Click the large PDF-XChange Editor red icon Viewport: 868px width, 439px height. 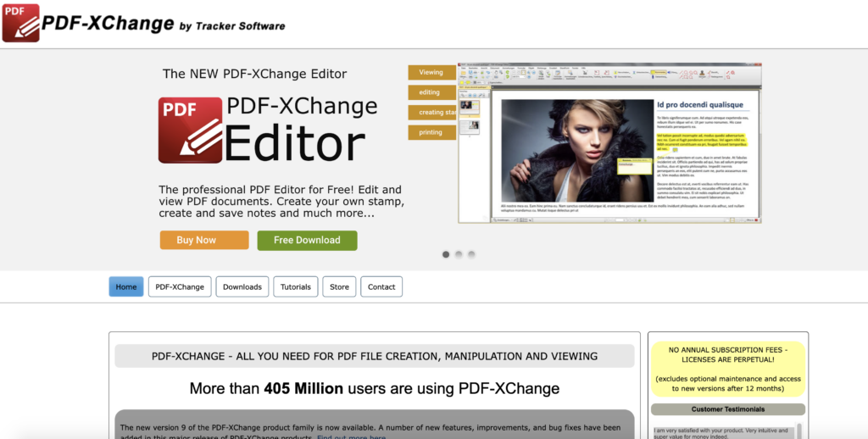191,131
